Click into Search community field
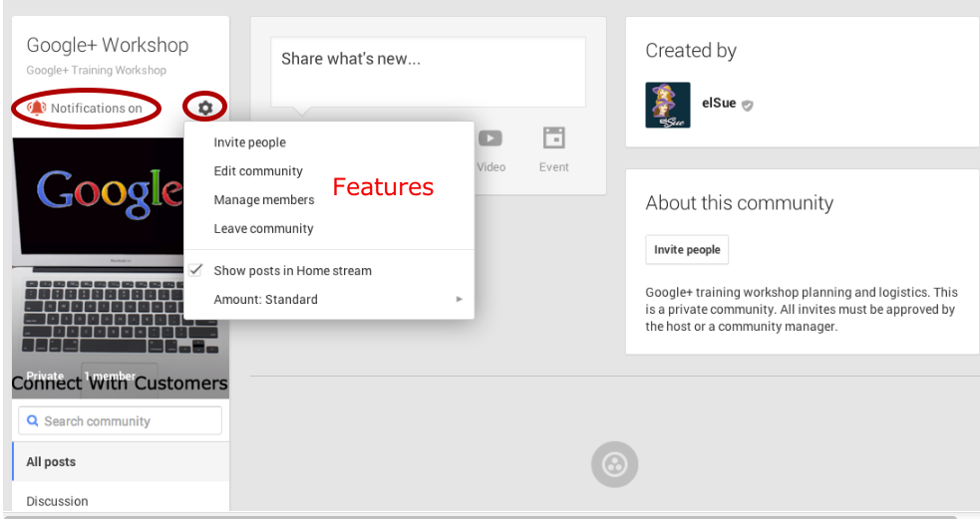 pos(120,421)
